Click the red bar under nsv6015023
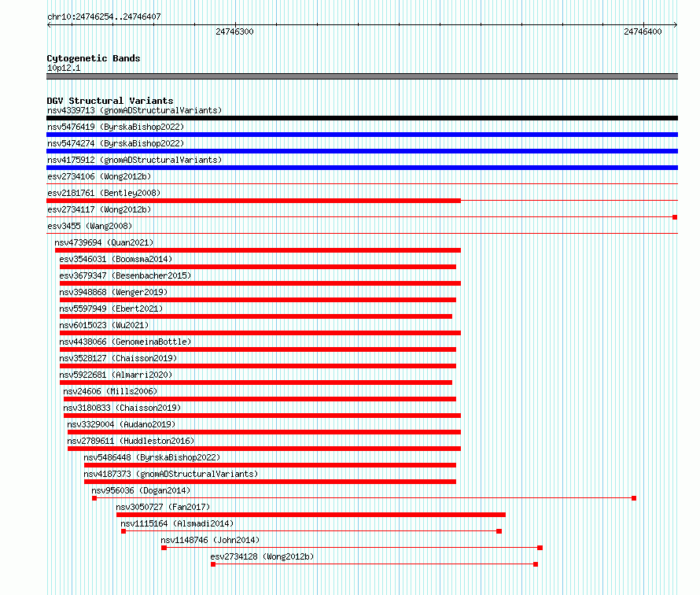This screenshot has width=700, height=595. pos(260,333)
